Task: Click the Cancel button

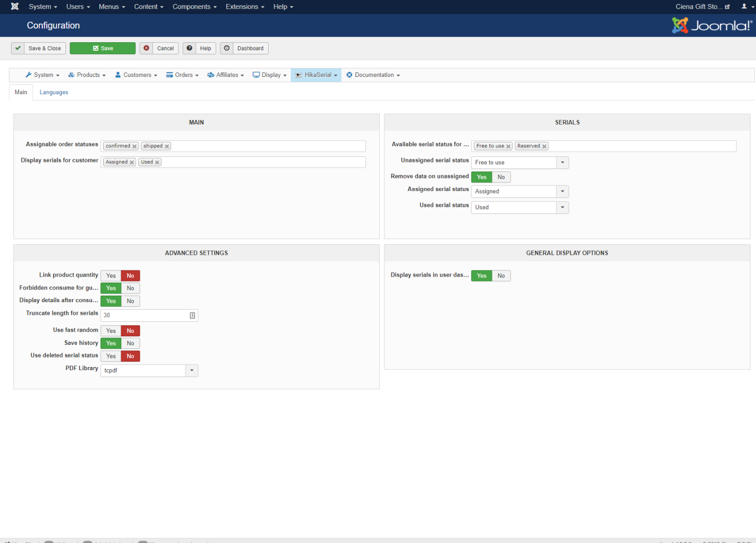Action: tap(159, 48)
